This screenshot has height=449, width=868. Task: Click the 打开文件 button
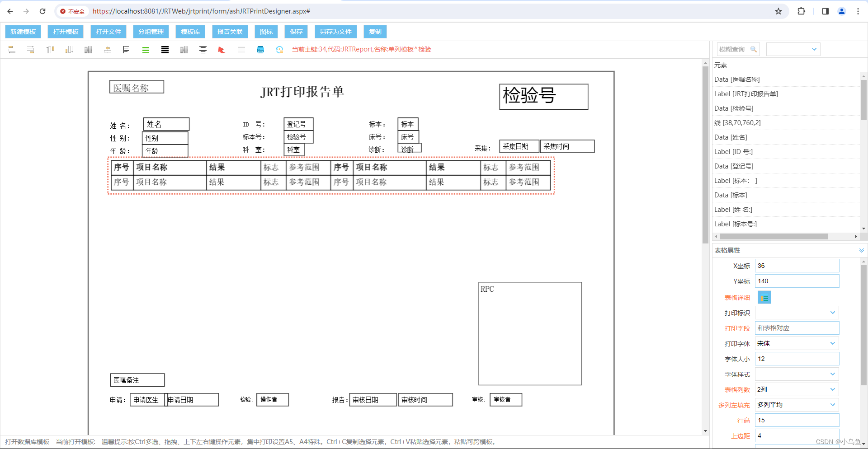coord(108,32)
